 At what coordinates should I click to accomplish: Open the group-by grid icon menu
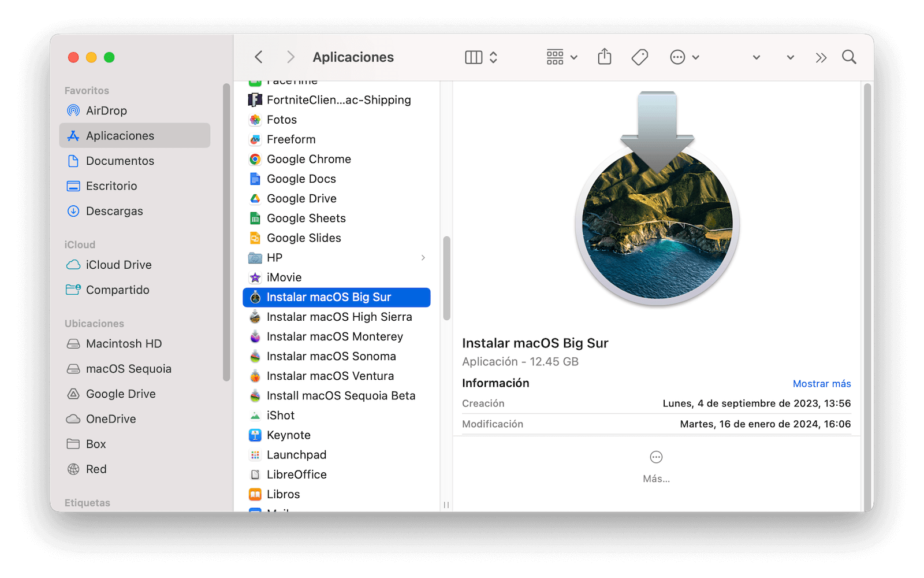[x=562, y=57]
